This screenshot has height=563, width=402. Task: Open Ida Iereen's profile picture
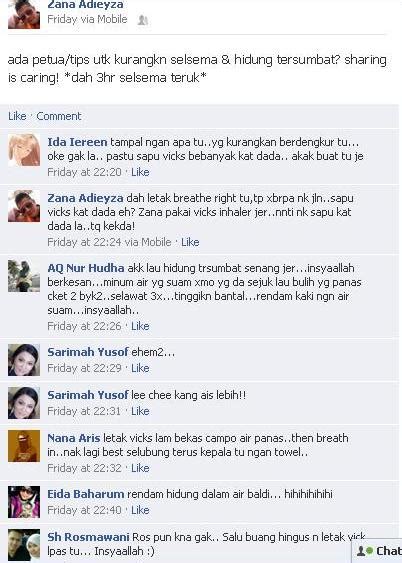(24, 150)
